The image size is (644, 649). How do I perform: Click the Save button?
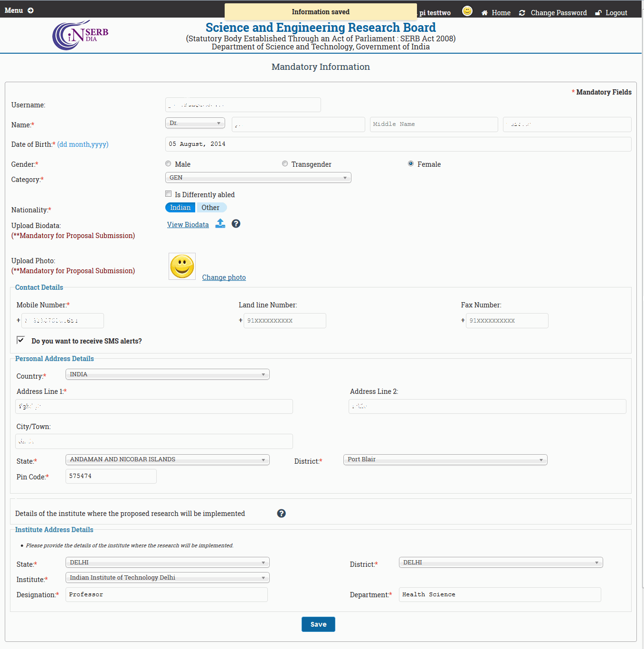pos(318,624)
